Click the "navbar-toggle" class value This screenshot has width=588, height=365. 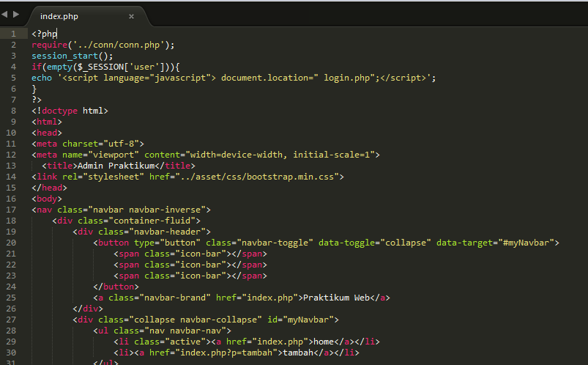tap(275, 243)
